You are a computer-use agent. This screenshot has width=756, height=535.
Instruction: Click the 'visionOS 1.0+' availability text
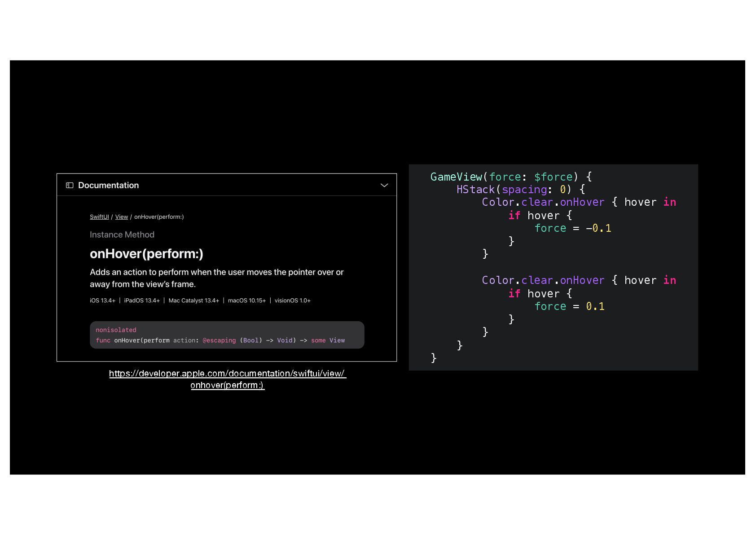(x=293, y=301)
